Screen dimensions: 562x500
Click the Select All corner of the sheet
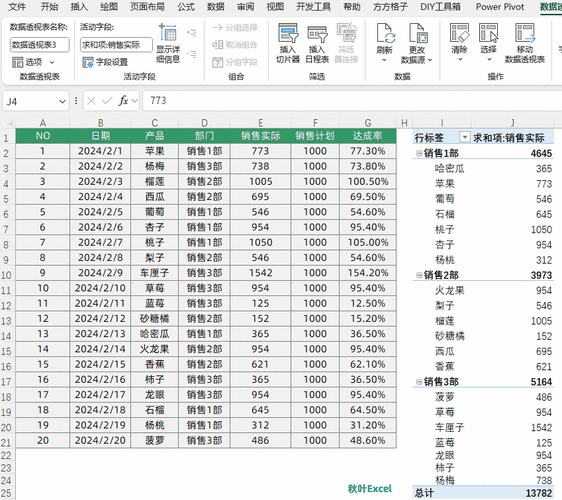[x=9, y=123]
